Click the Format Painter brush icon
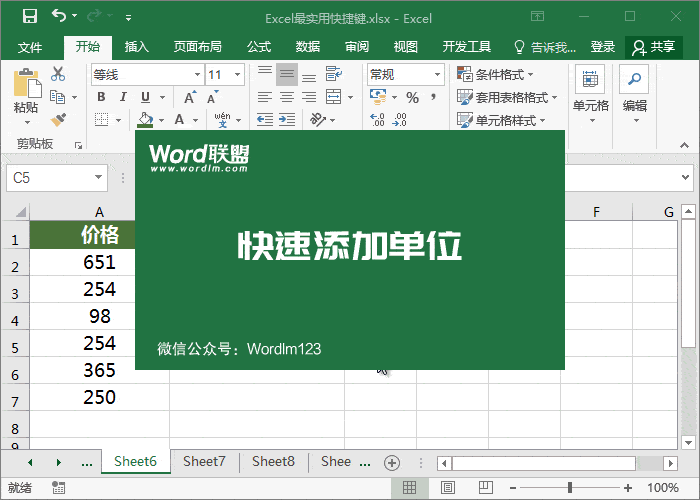700x500 pixels. point(58,119)
